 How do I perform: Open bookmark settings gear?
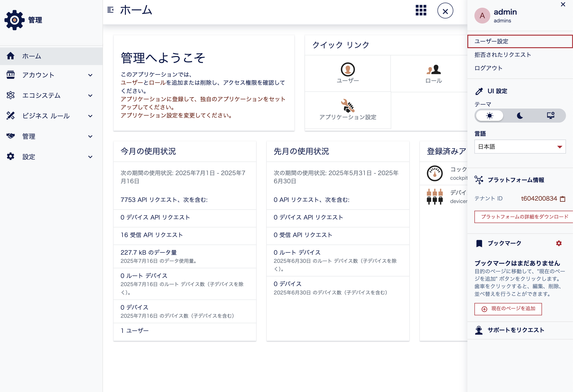point(559,243)
